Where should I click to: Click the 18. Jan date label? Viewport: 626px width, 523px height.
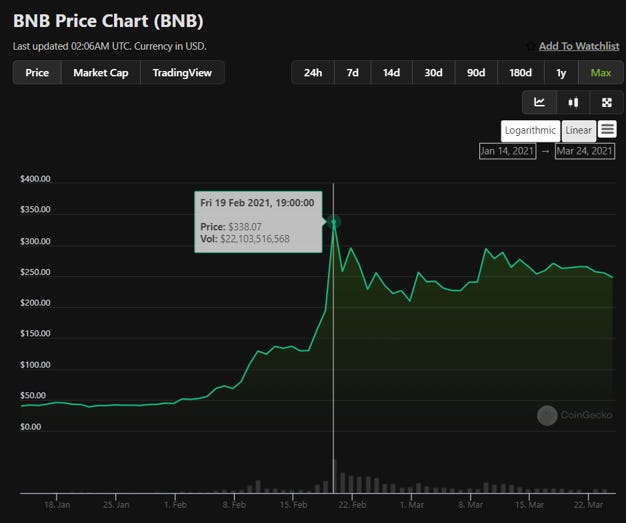tap(57, 505)
